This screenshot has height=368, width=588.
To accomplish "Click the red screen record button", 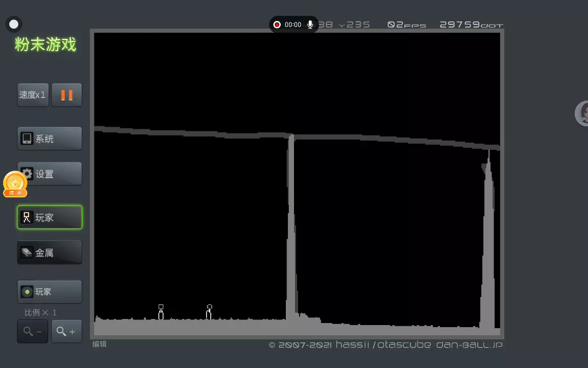I will click(x=277, y=25).
